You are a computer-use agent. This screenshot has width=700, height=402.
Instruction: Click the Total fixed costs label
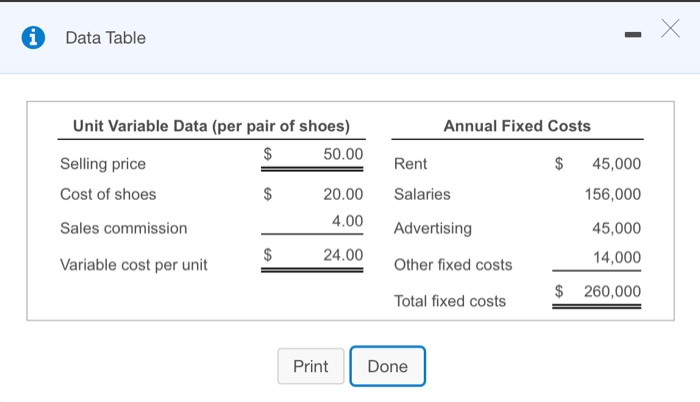pos(450,301)
